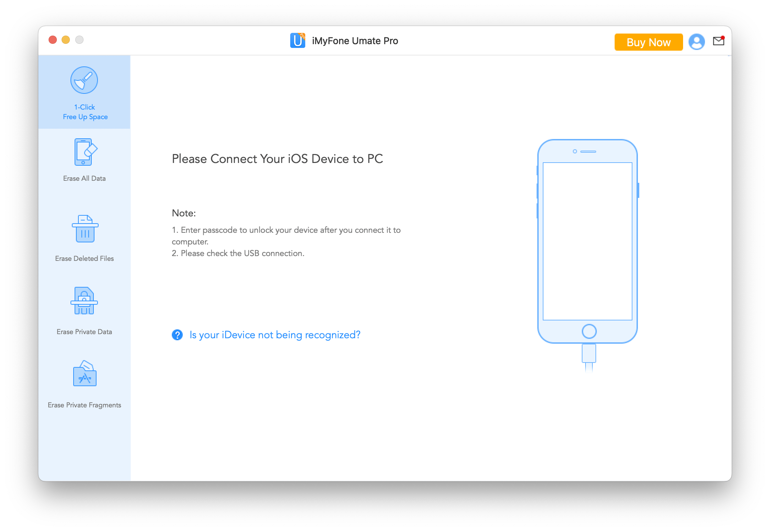
Task: Select the Erase Private Data shredder icon
Action: coord(84,301)
